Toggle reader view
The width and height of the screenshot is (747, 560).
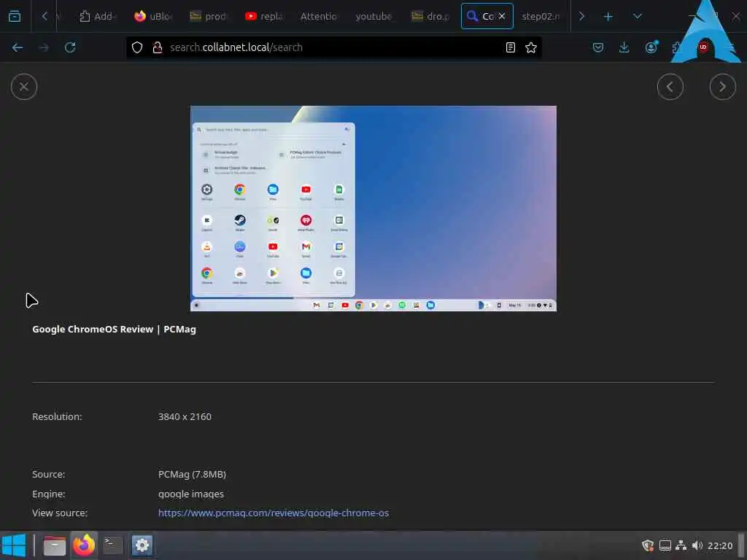[510, 47]
